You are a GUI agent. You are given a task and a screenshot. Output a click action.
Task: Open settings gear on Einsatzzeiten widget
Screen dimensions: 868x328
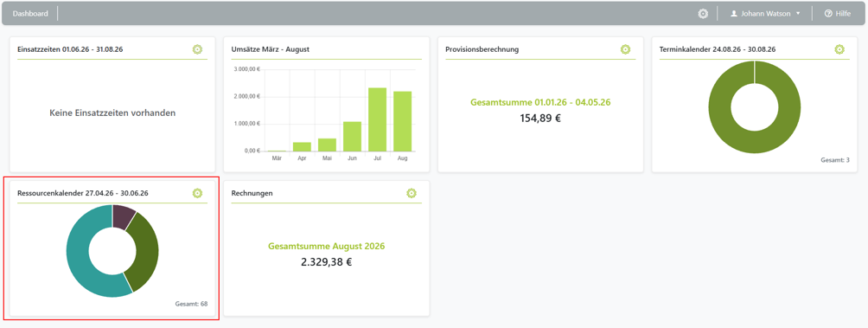[x=198, y=49]
